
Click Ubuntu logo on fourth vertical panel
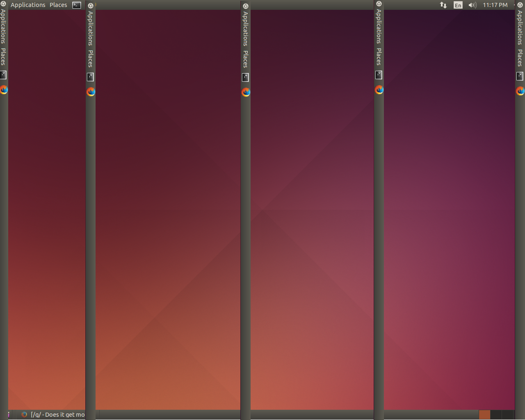[379, 4]
